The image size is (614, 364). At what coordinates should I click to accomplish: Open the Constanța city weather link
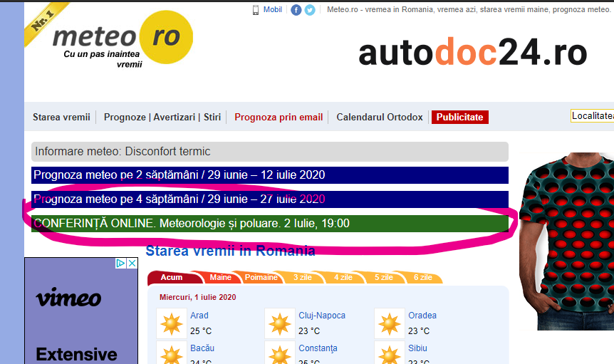click(318, 348)
